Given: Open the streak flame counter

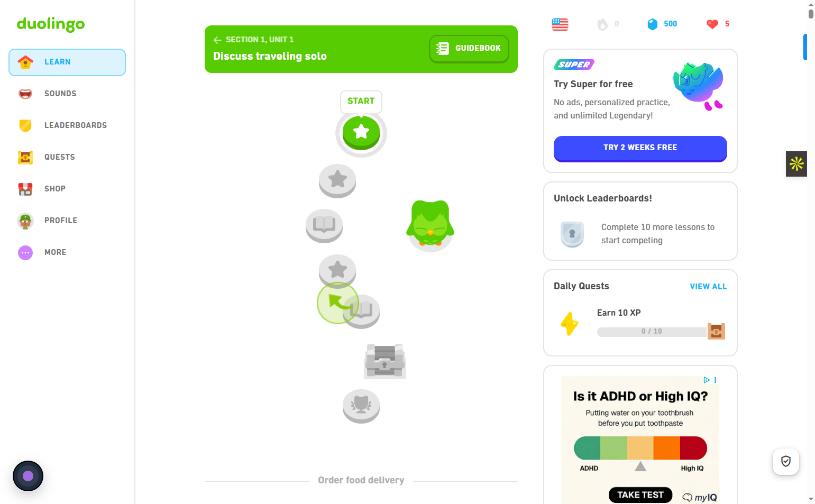Looking at the screenshot, I should [x=608, y=24].
